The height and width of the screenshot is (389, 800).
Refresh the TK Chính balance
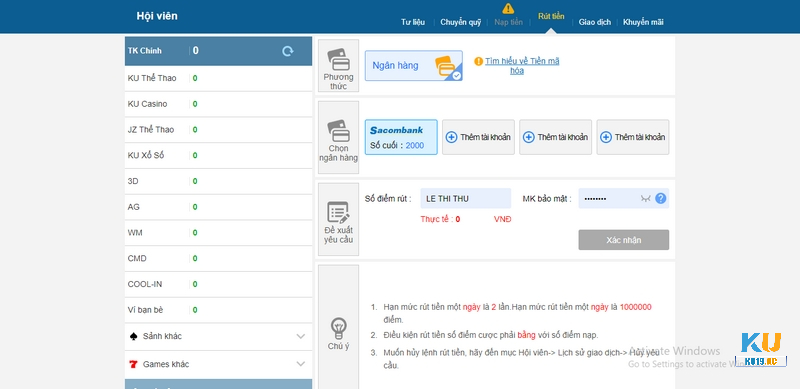(x=288, y=51)
